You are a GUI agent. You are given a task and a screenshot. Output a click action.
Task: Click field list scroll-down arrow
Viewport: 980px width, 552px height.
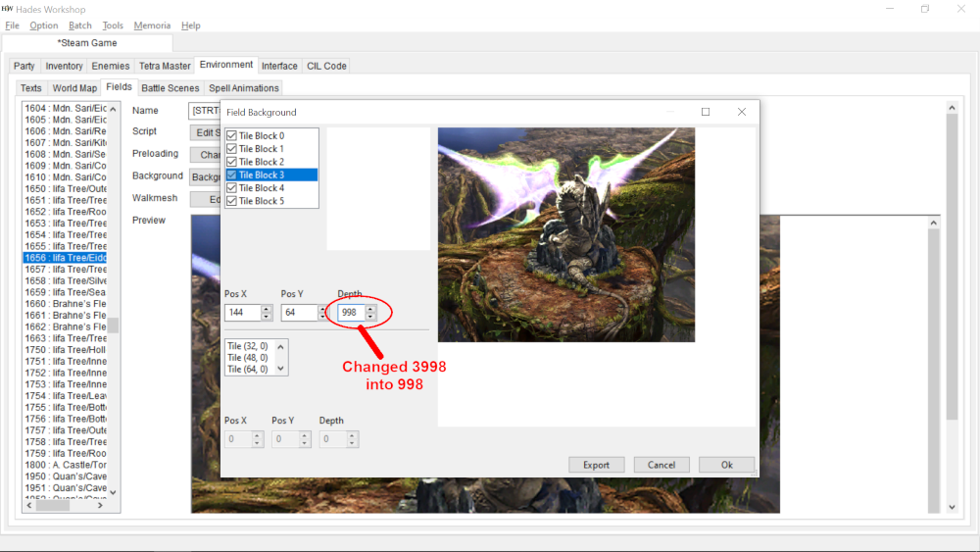(113, 492)
